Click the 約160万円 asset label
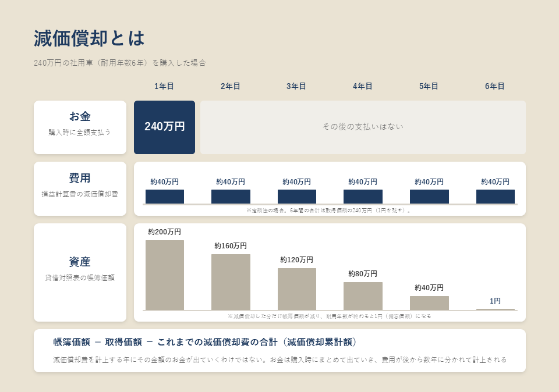The height and width of the screenshot is (392, 559). pyautogui.click(x=231, y=246)
